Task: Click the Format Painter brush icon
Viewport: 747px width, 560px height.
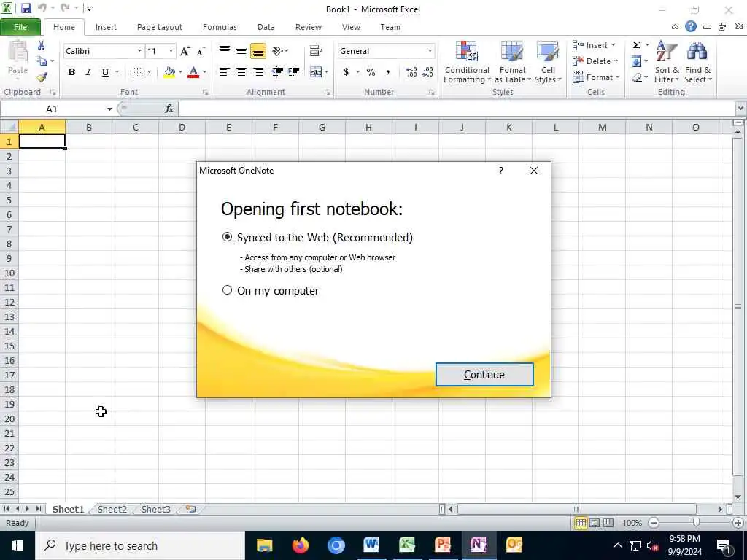Action: click(42, 77)
